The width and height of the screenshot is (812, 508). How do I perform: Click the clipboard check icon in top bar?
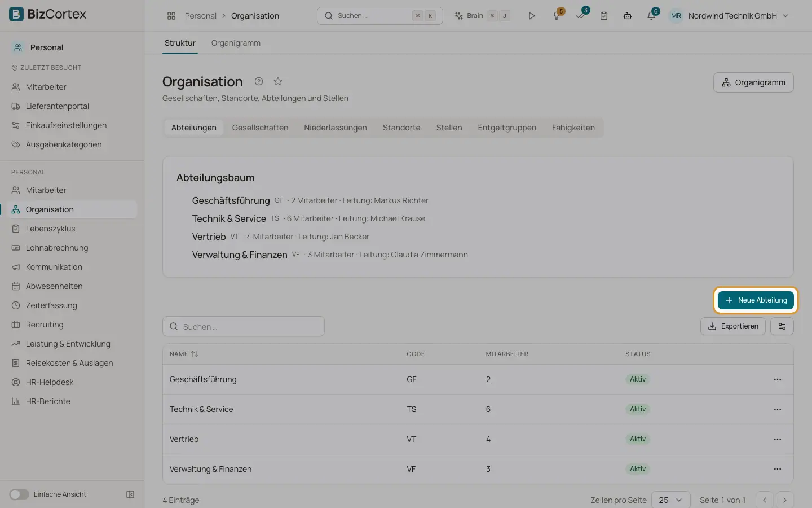click(x=604, y=16)
